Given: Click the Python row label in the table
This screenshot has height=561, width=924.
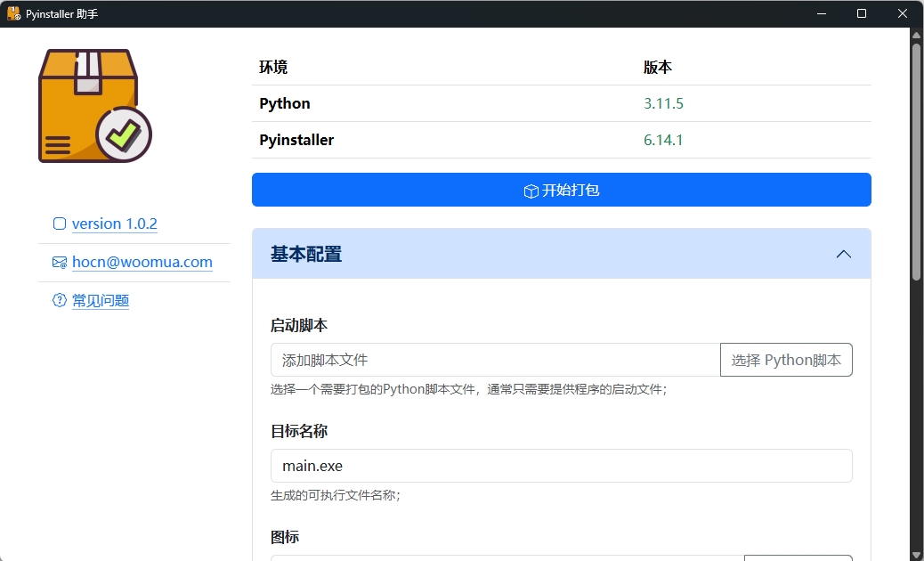Looking at the screenshot, I should click(x=285, y=103).
